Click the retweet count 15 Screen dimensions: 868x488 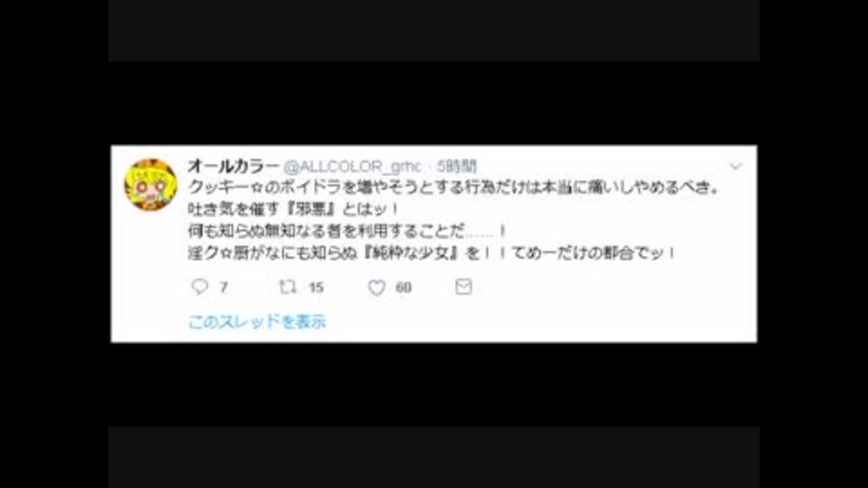tap(316, 287)
